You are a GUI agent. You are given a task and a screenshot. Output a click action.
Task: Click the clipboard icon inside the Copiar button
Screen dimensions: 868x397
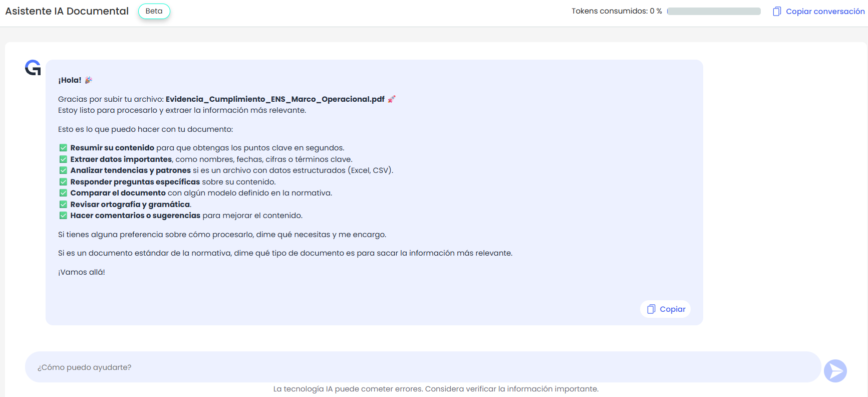click(x=651, y=309)
